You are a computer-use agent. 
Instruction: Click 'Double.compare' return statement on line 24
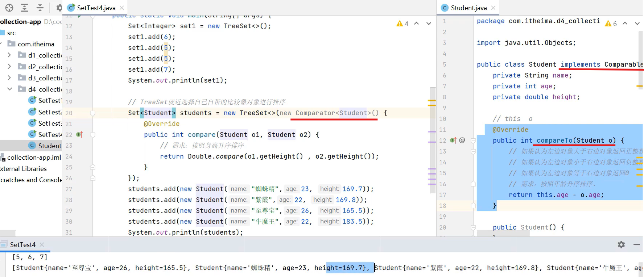(269, 156)
